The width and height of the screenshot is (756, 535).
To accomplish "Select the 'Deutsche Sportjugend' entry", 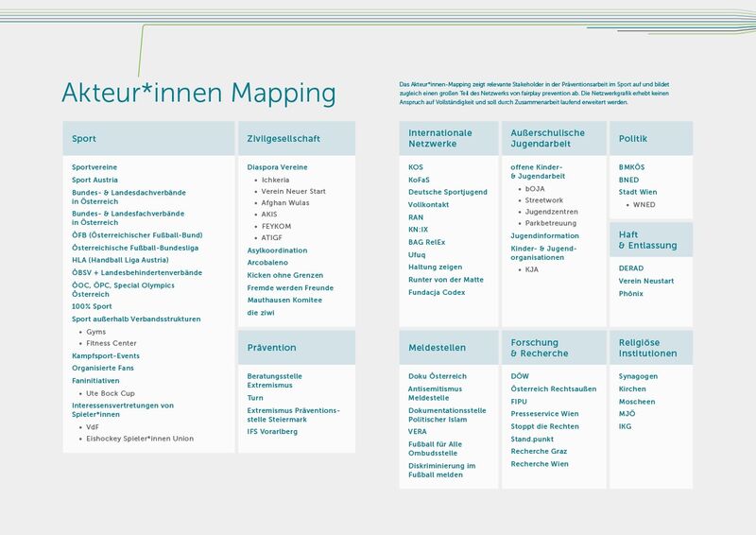I will coord(448,192).
